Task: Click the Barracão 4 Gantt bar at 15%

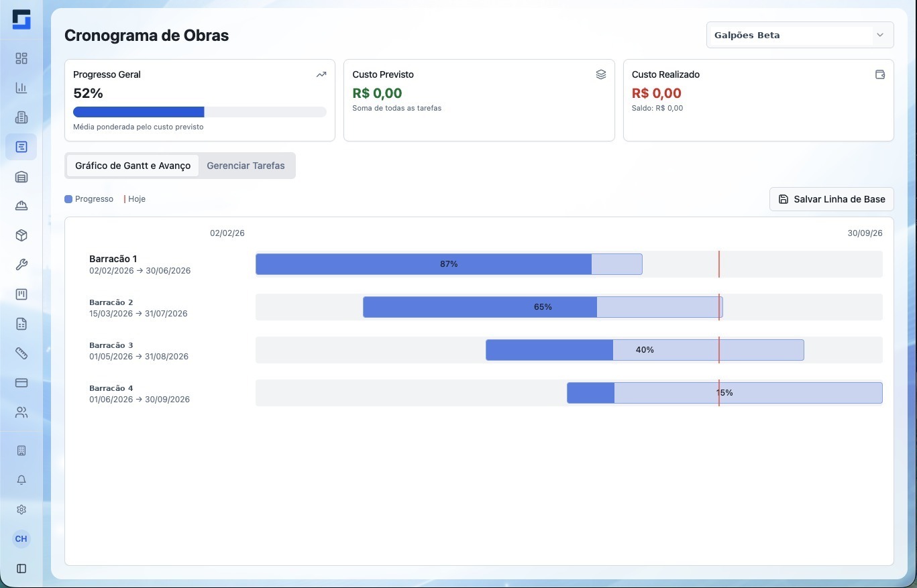Action: coord(724,393)
